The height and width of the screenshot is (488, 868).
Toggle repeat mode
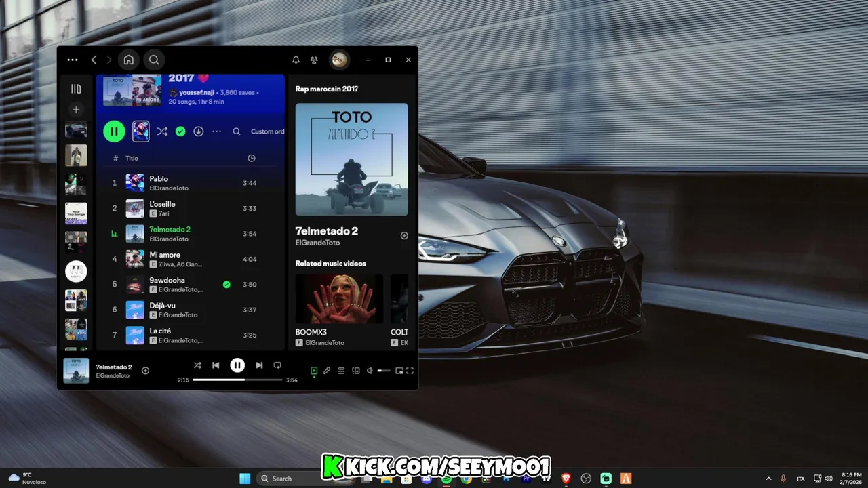click(x=277, y=365)
